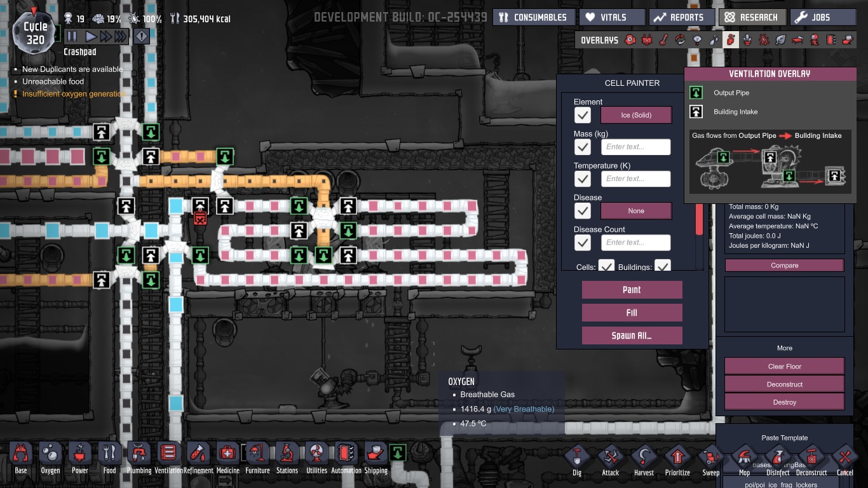Image resolution: width=868 pixels, height=488 pixels.
Task: Open the Medicine build category
Action: 228,459
